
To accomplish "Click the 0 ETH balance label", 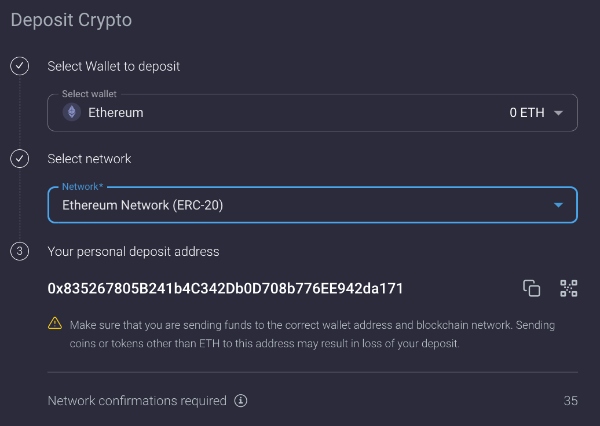I will 527,113.
